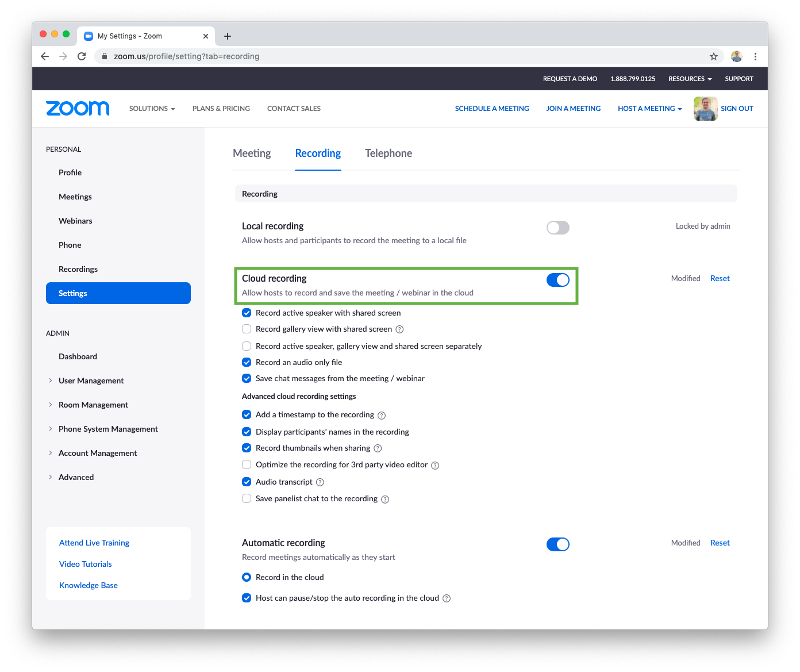Click the Zoom logo
This screenshot has width=800, height=672.
pyautogui.click(x=78, y=108)
